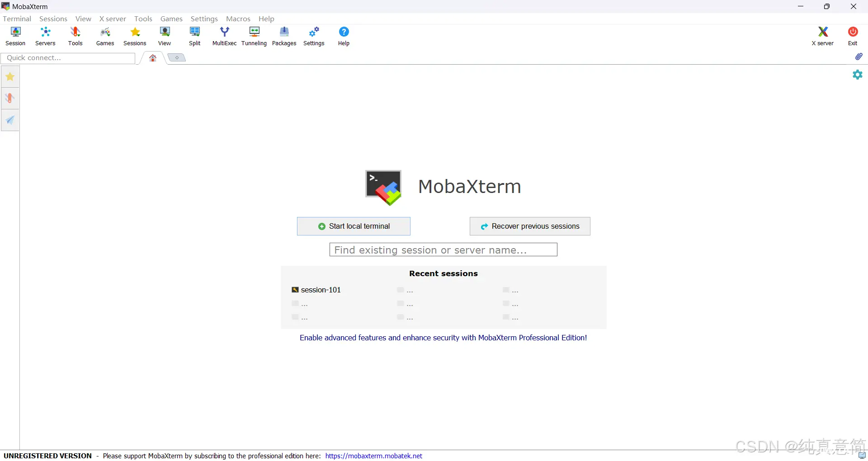The width and height of the screenshot is (868, 461).
Task: Open the Help question mark toolbar icon
Action: pos(344,36)
